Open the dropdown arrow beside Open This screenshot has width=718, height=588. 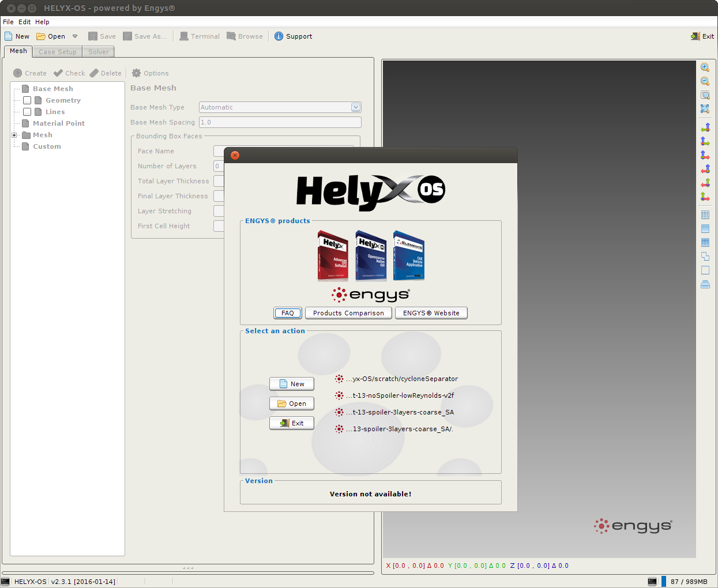pyautogui.click(x=75, y=36)
